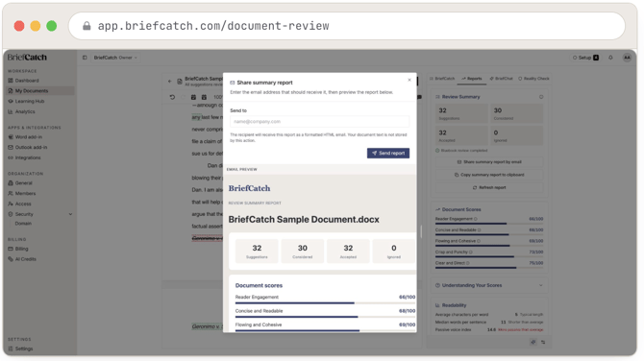Screen dimensions: 644x361
Task: Click info icon beside Flowing and Cohesive
Action: (x=479, y=241)
